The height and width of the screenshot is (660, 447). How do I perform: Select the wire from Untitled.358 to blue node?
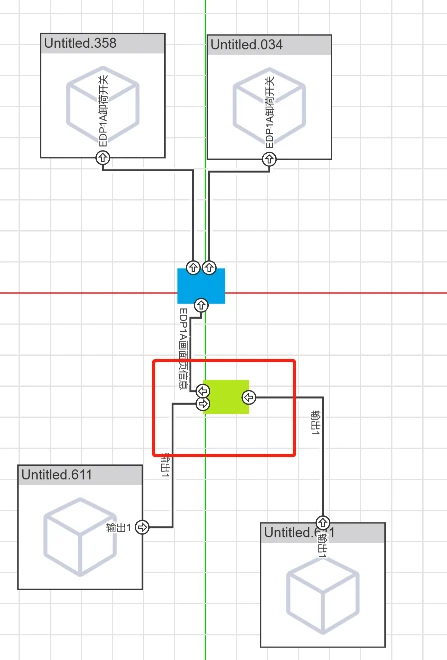[x=193, y=210]
